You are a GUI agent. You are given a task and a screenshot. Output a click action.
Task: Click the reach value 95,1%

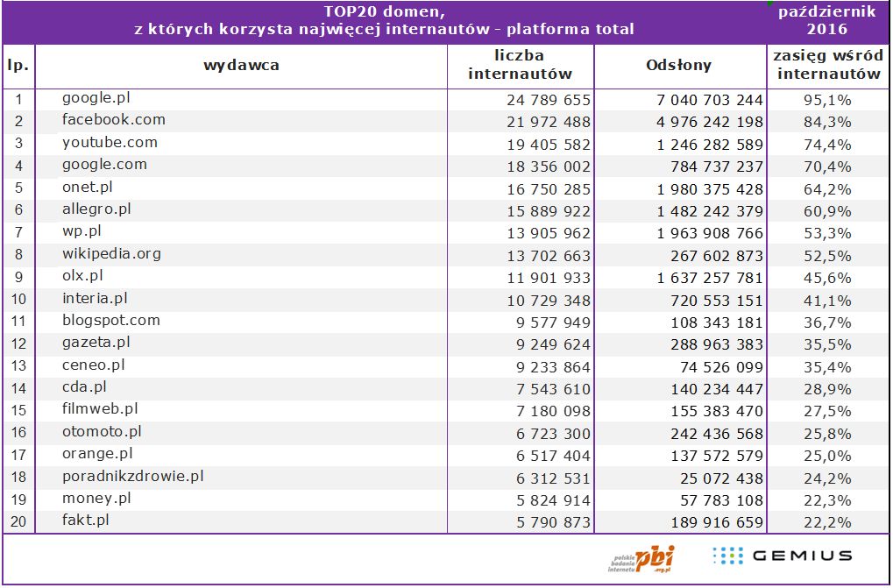(x=827, y=100)
